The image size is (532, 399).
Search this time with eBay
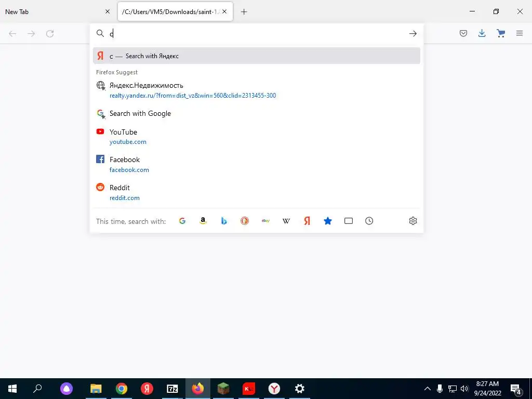pos(265,221)
